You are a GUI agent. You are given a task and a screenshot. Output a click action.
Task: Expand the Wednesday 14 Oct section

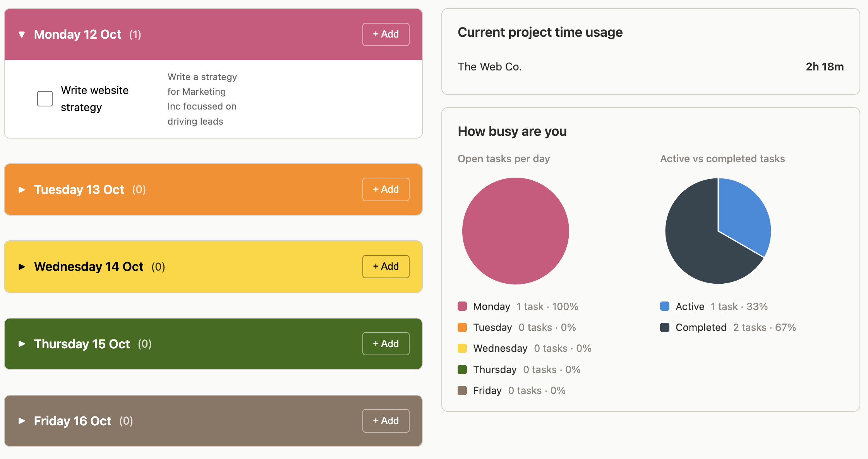22,267
